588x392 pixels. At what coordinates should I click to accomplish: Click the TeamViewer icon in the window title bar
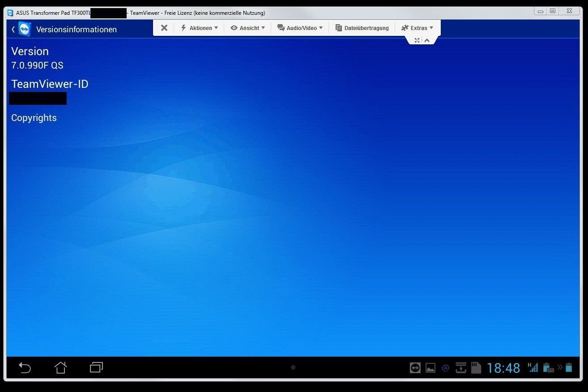click(x=10, y=13)
